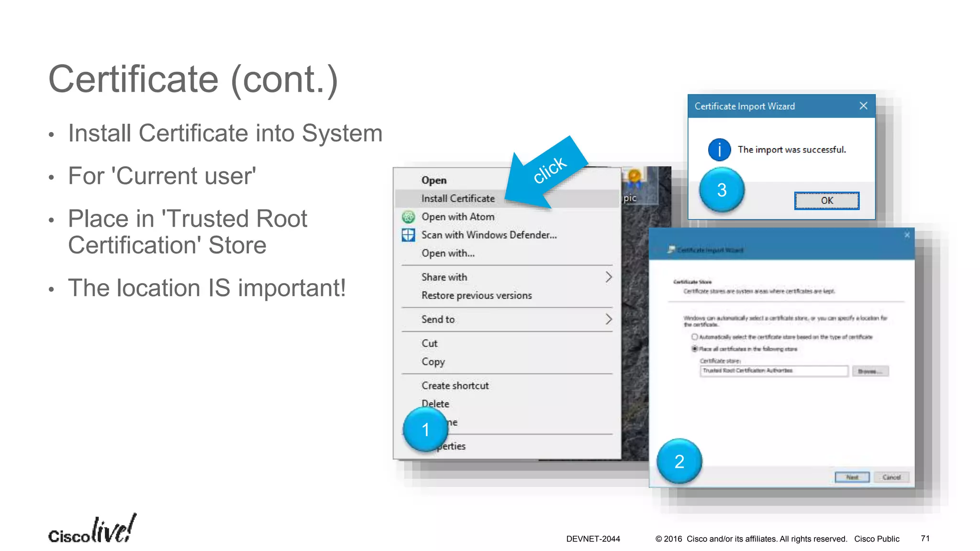This screenshot has height=551, width=980.
Task: Click Browse... next to certificate store field
Action: 870,371
